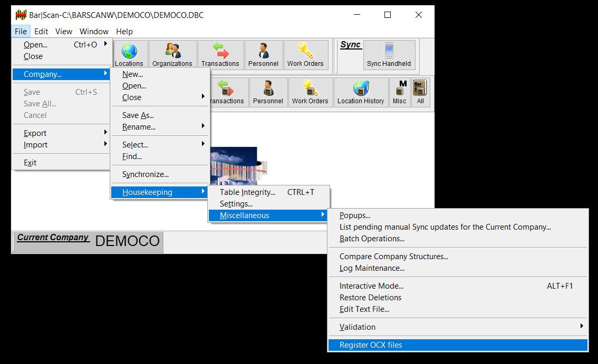Select New... in the Company submenu

pos(160,74)
